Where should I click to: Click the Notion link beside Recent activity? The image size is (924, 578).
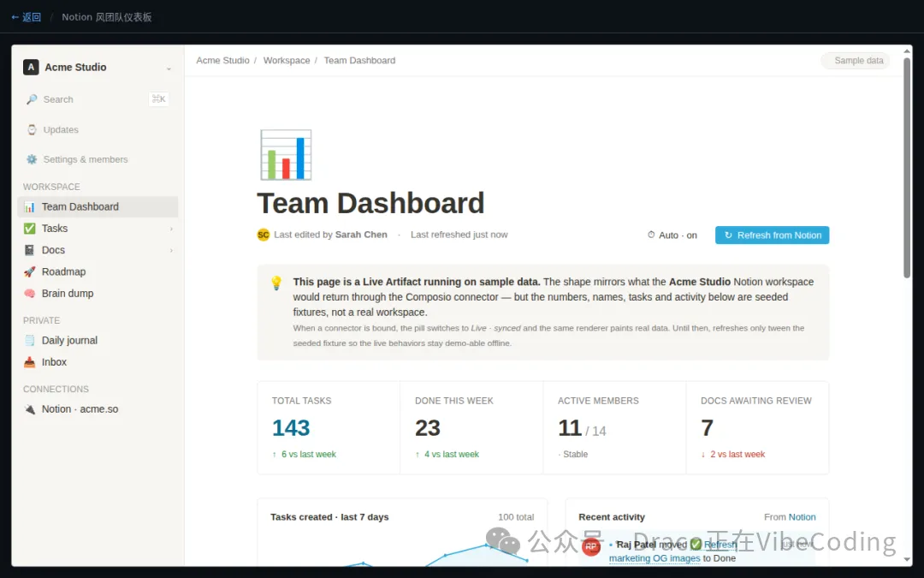(802, 516)
